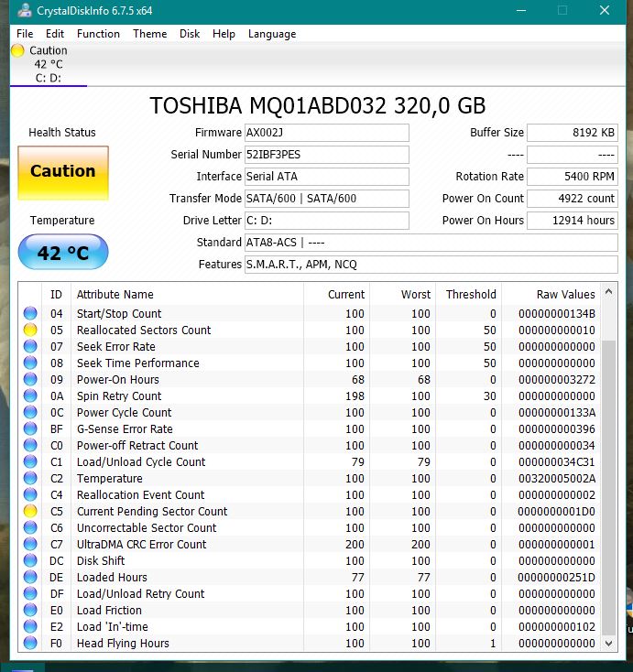The height and width of the screenshot is (672, 633).
Task: Click the blue status orb for Spin Retry Count
Action: point(30,396)
